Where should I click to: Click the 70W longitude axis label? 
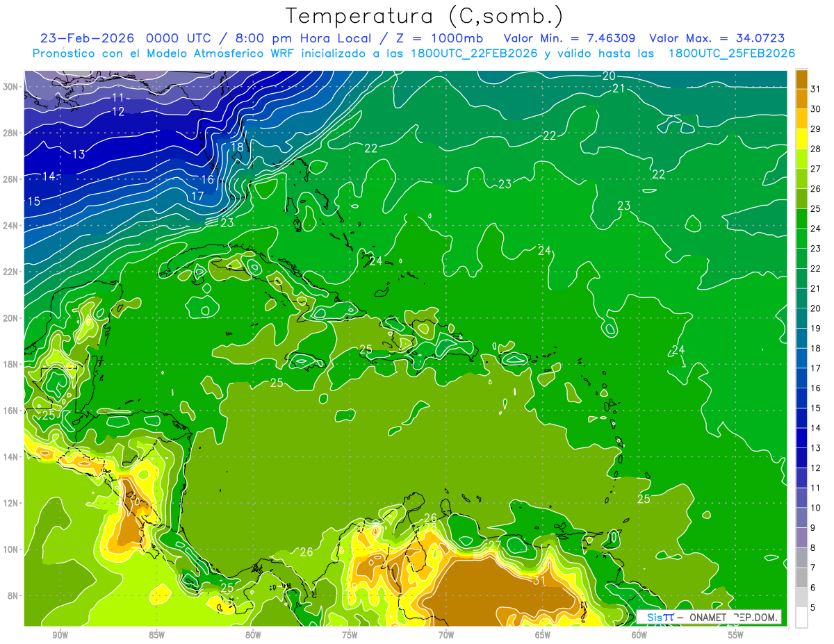pyautogui.click(x=446, y=635)
